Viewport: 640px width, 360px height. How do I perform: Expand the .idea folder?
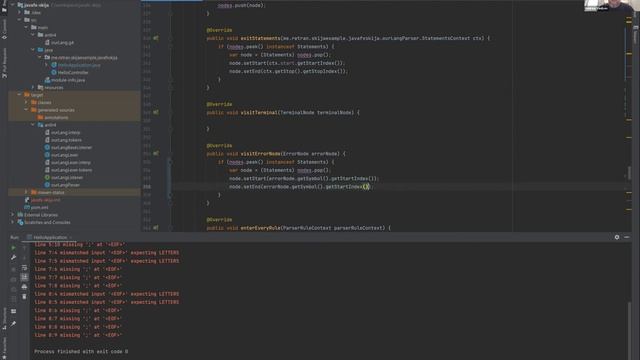(x=19, y=13)
